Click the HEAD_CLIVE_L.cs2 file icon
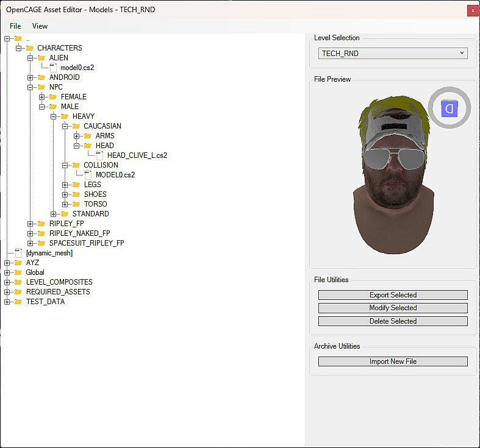 (99, 155)
